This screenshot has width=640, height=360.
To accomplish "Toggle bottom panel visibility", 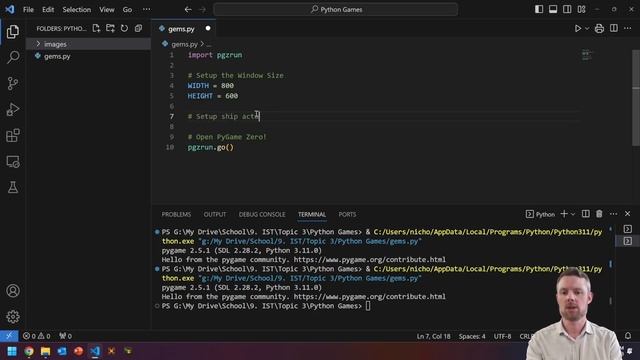I will pyautogui.click(x=553, y=9).
